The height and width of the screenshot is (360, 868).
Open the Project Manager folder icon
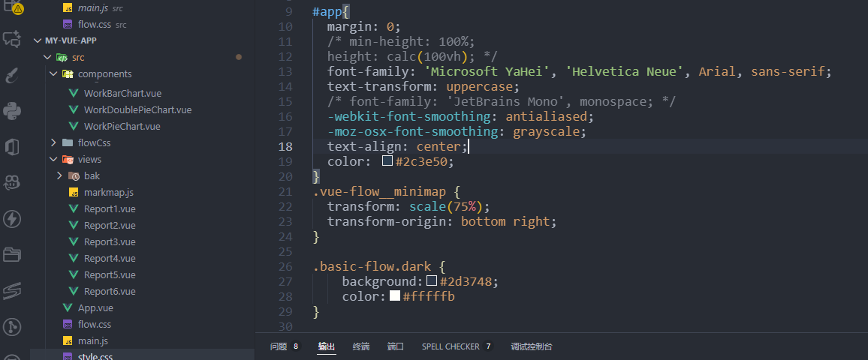(x=12, y=255)
